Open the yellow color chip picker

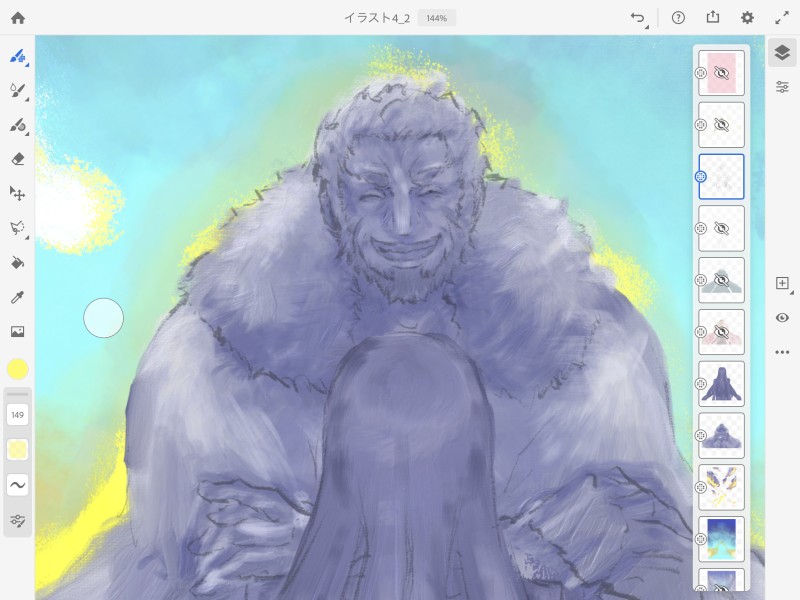click(17, 369)
